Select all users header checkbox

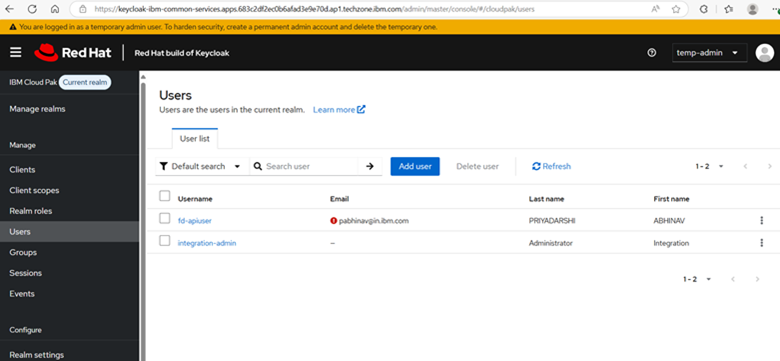(x=165, y=196)
